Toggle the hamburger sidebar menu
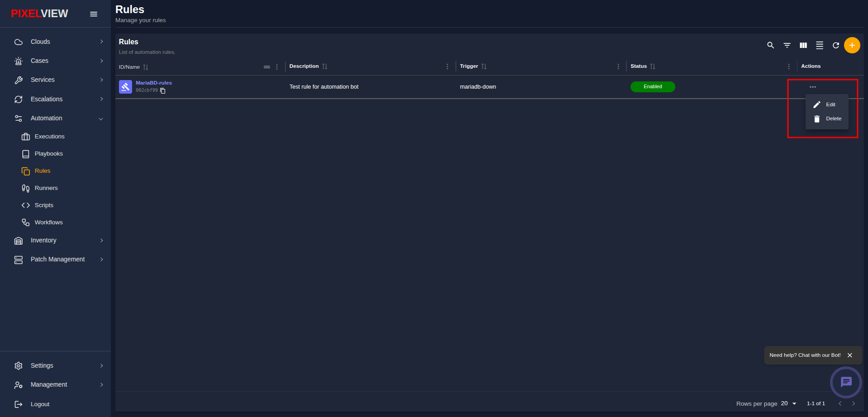868x417 pixels. (94, 14)
